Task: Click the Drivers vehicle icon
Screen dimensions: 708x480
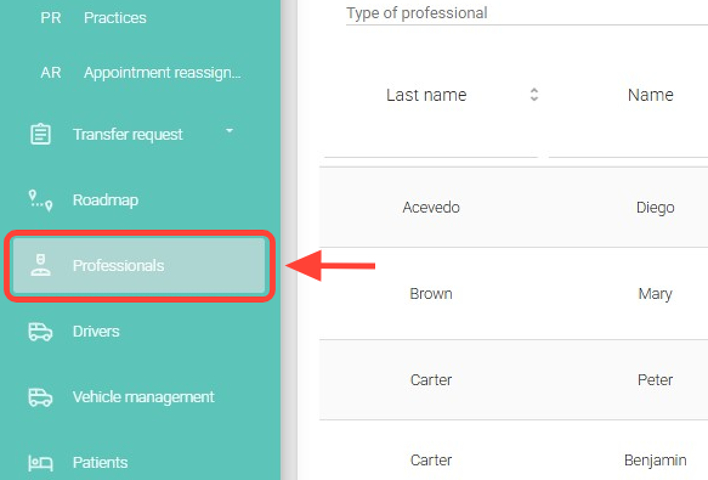Action: 40,331
